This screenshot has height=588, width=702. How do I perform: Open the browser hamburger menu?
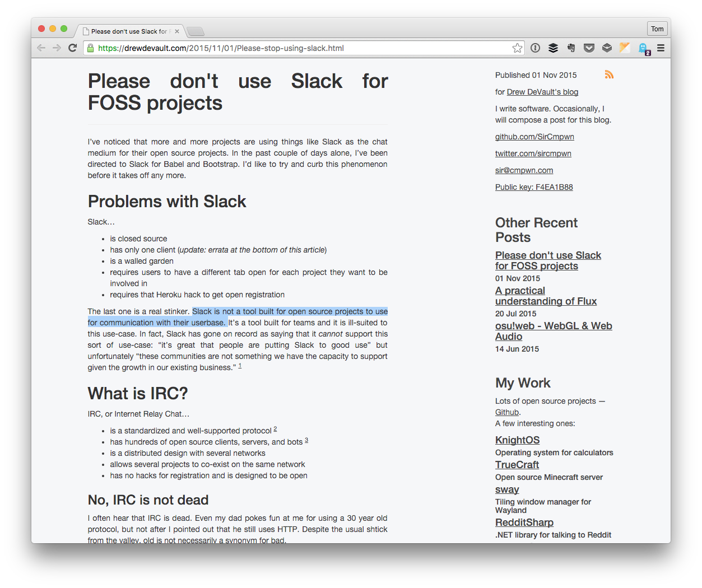tap(661, 48)
